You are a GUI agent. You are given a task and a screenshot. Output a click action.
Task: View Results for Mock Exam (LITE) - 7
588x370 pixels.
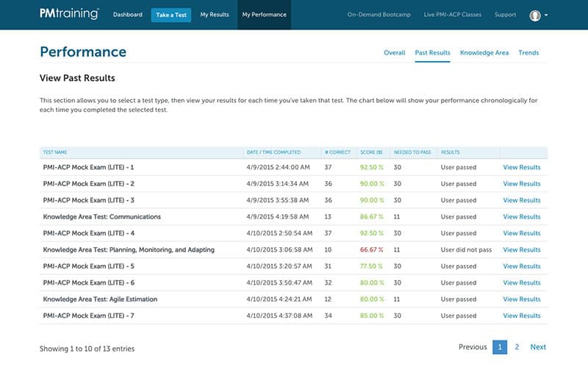(x=522, y=316)
